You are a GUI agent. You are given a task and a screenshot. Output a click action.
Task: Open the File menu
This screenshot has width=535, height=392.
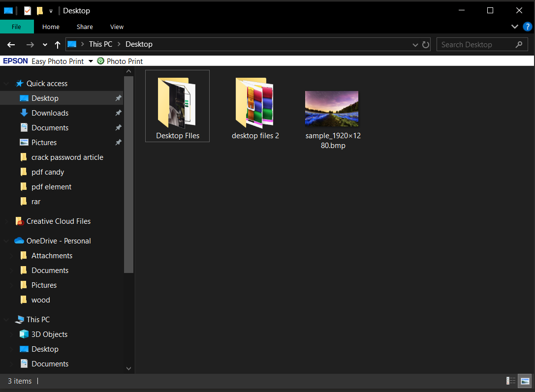(x=17, y=27)
